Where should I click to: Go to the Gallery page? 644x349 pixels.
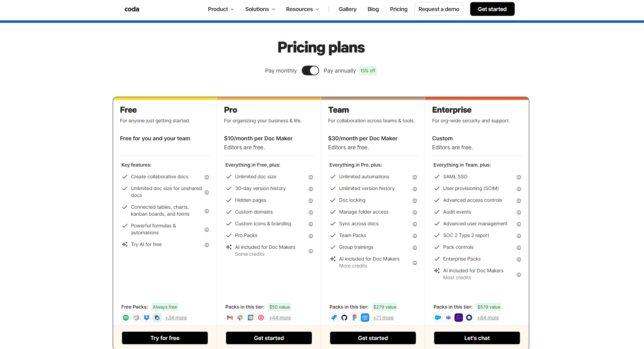347,9
